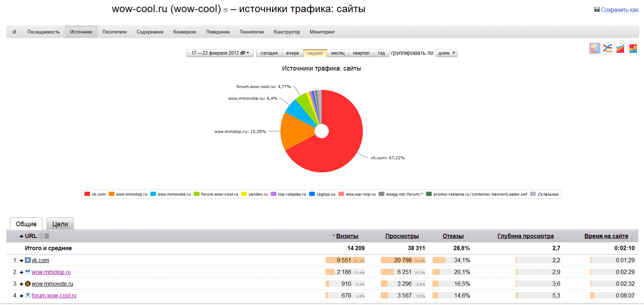The width and height of the screenshot is (644, 305).
Task: Click small icon next to wow-cool title
Action: pyautogui.click(x=225, y=10)
